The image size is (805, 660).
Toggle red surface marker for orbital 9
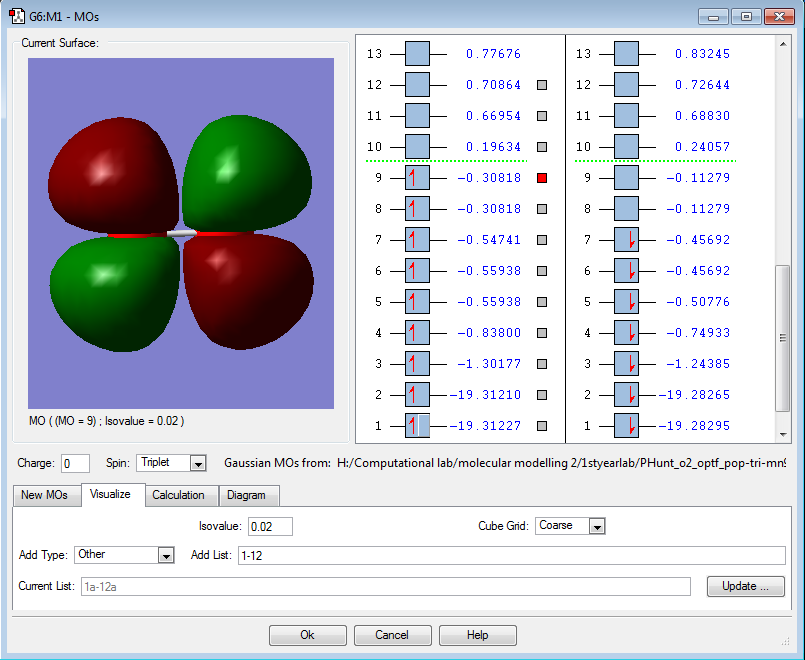pos(542,178)
